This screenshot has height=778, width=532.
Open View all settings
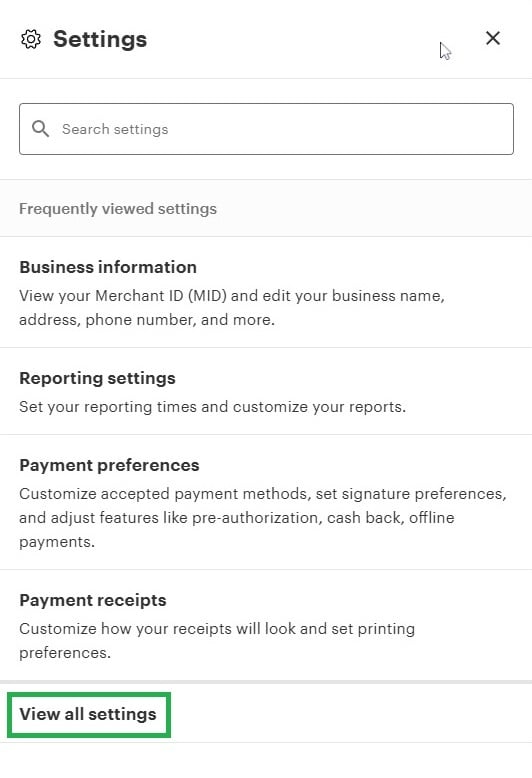(x=88, y=714)
